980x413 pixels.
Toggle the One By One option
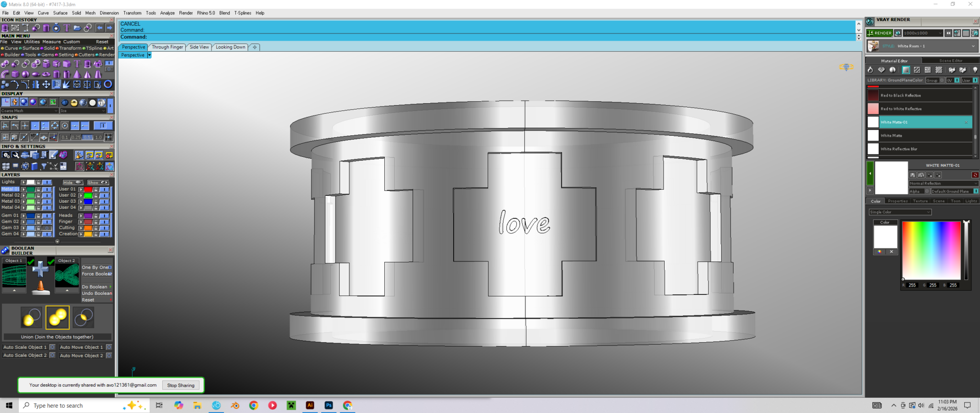click(110, 267)
